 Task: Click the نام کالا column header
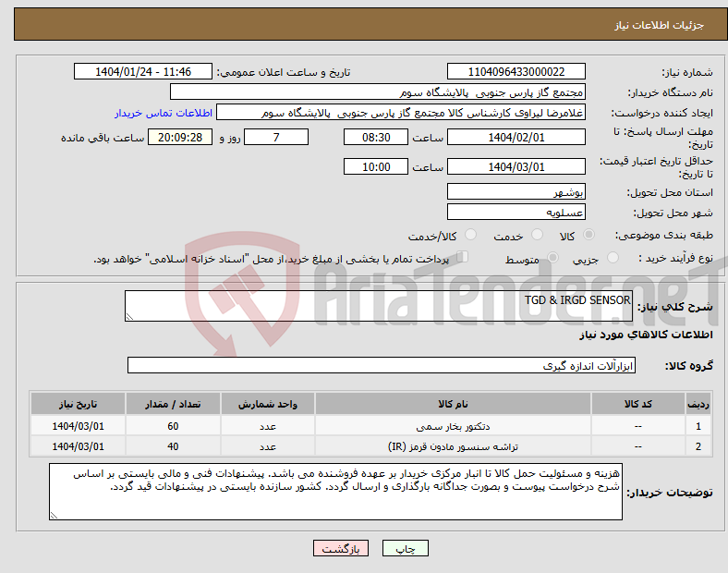[x=453, y=404]
